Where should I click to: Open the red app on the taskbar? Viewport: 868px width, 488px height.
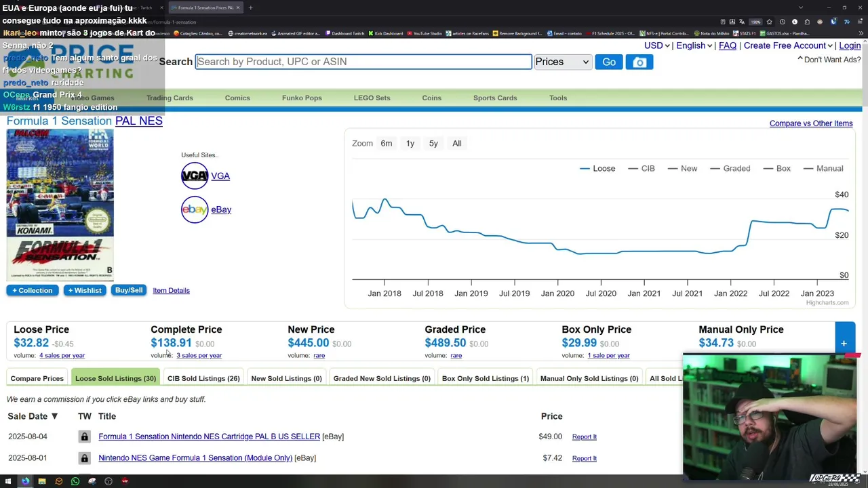coord(125,481)
